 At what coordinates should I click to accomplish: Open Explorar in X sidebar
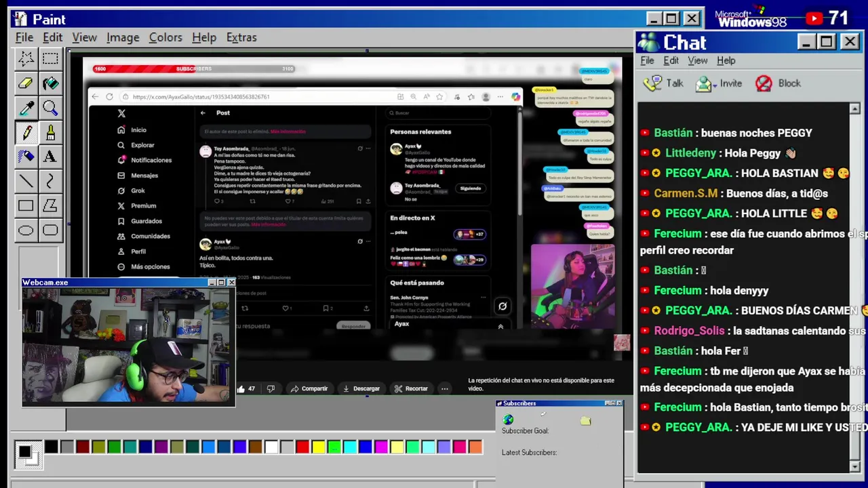click(x=136, y=145)
